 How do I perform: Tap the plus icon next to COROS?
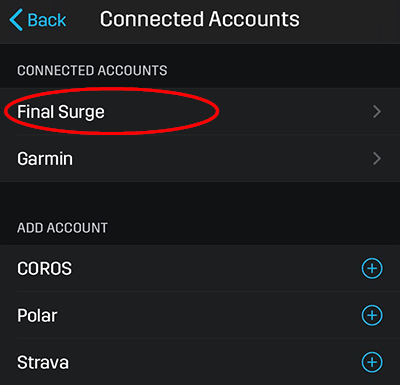click(x=372, y=268)
